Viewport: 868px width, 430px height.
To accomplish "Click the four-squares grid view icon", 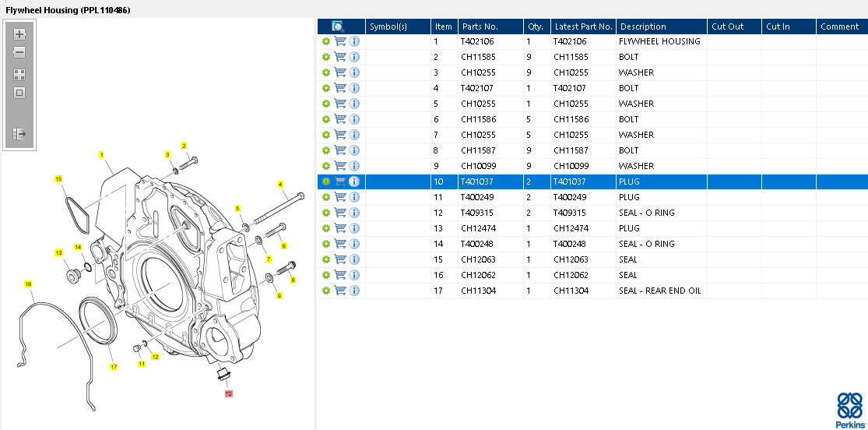I will click(19, 75).
